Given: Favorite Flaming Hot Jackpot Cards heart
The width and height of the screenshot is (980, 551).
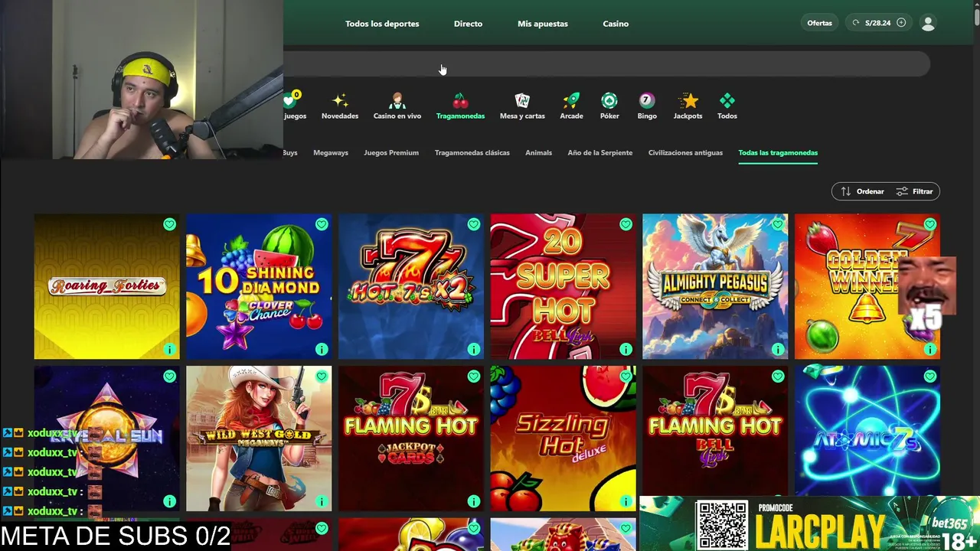Looking at the screenshot, I should coord(474,377).
